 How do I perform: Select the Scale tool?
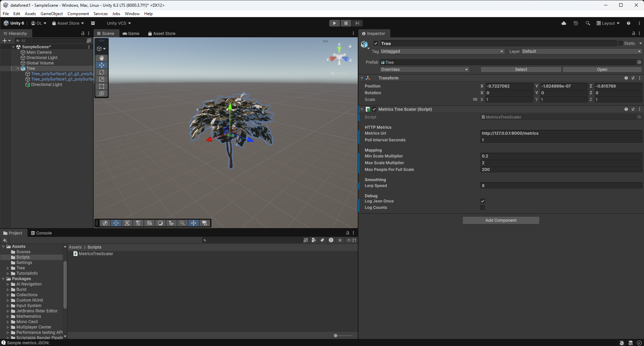point(101,79)
